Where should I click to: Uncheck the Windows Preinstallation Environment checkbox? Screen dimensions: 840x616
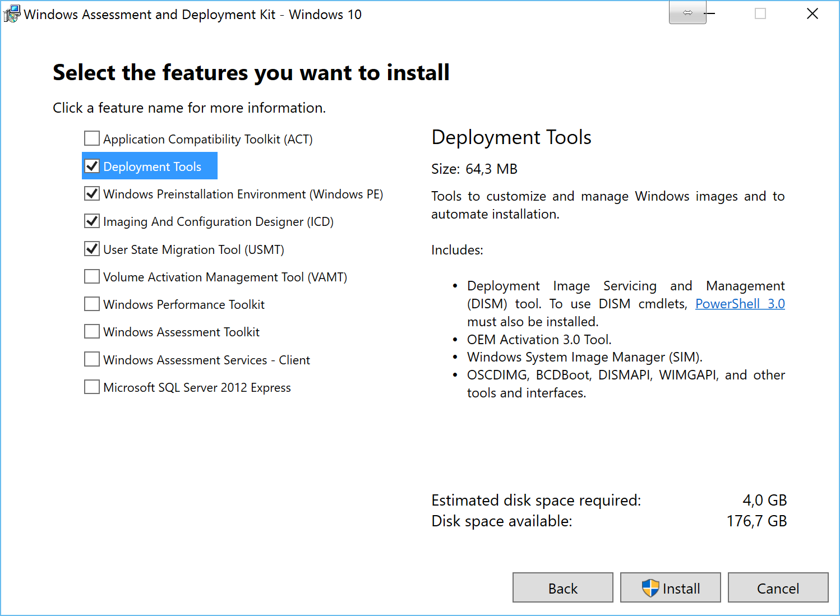(92, 194)
